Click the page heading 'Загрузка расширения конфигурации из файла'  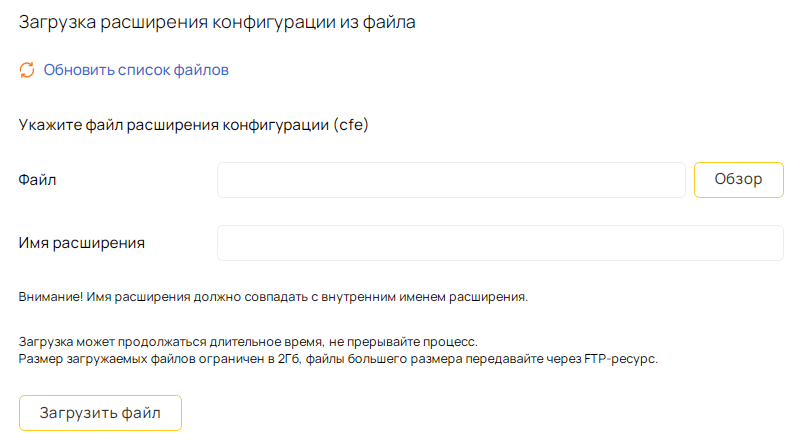(217, 22)
